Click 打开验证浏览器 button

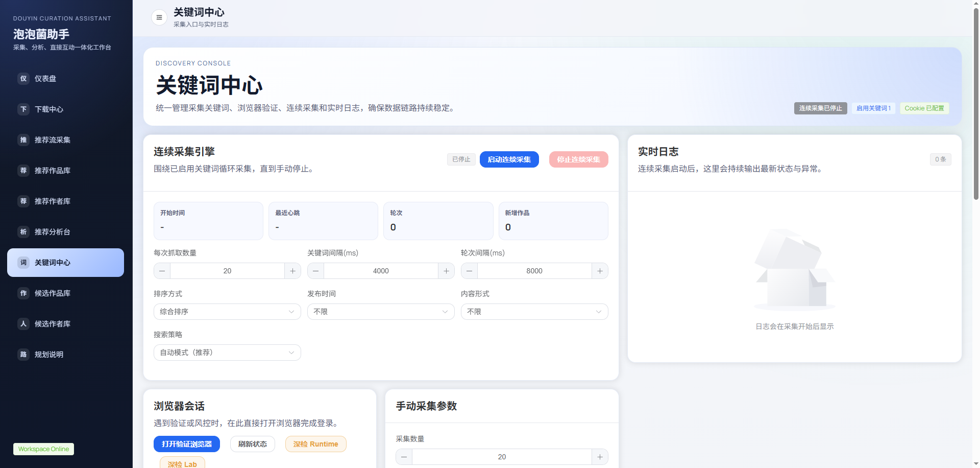pyautogui.click(x=187, y=444)
